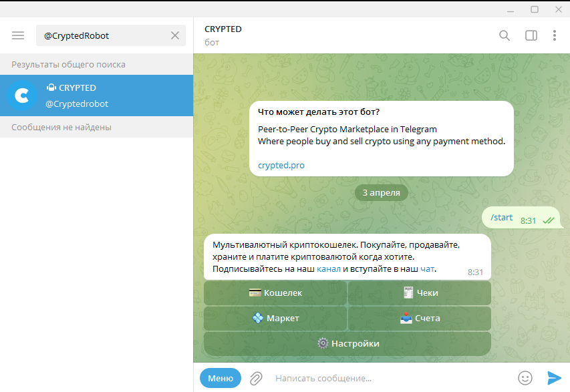The width and height of the screenshot is (570, 392).
Task: Open the three-dot chat options menu
Action: pyautogui.click(x=554, y=35)
